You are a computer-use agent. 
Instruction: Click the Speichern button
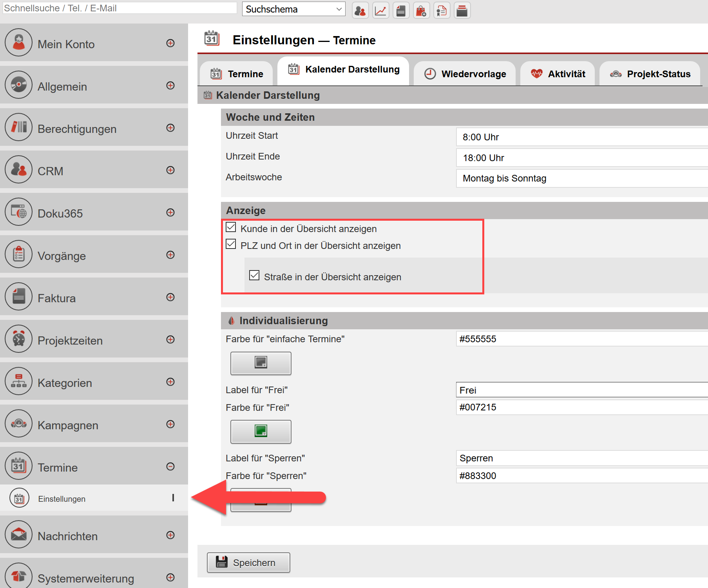coord(248,563)
